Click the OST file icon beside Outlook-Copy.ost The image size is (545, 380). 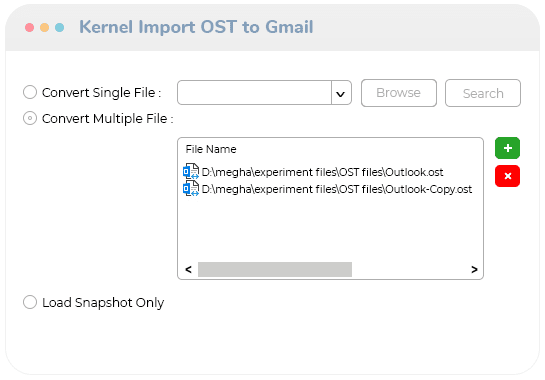pyautogui.click(x=191, y=188)
